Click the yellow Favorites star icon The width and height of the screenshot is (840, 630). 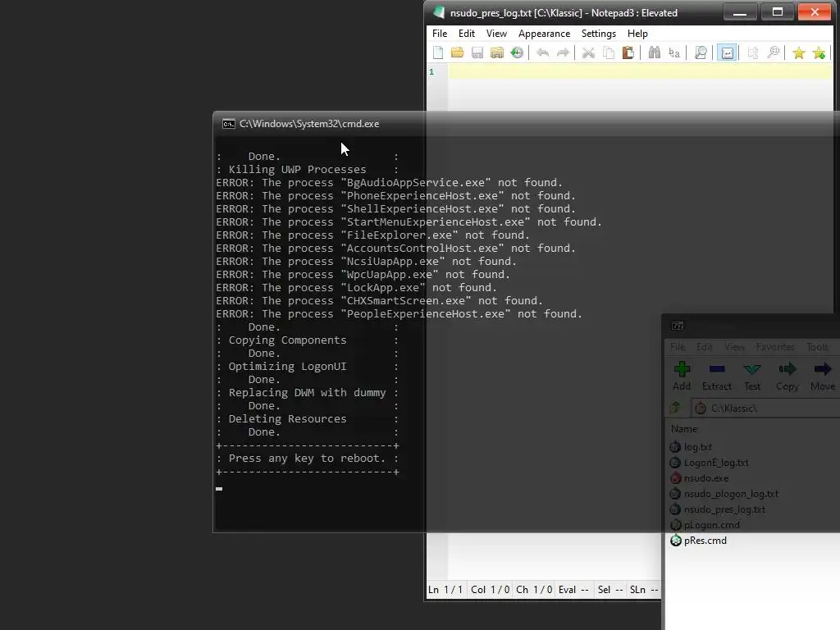tap(799, 52)
